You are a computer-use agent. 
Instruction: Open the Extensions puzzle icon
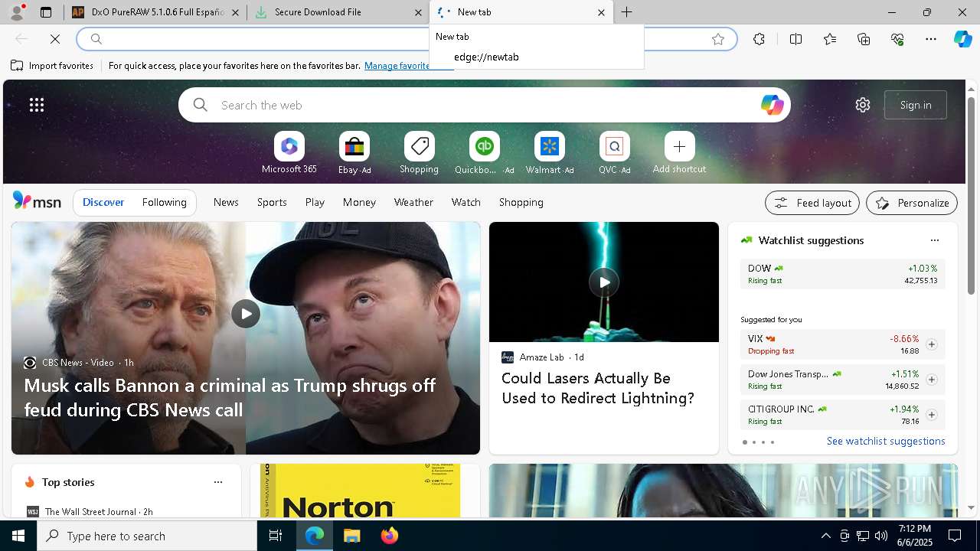[759, 39]
